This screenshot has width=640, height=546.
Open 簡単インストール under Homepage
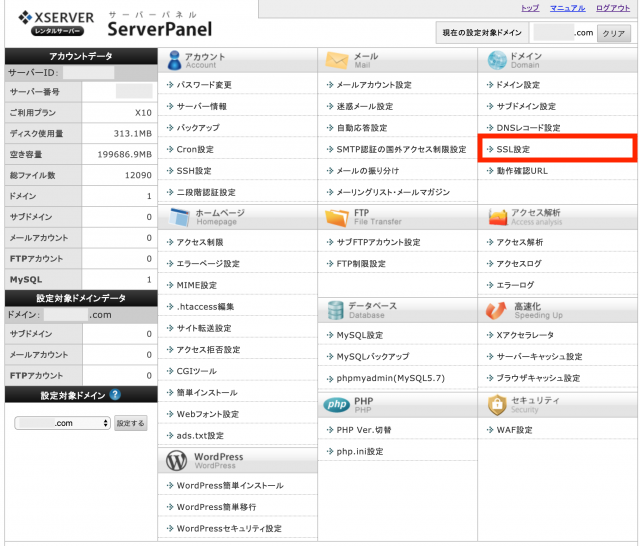click(x=207, y=393)
